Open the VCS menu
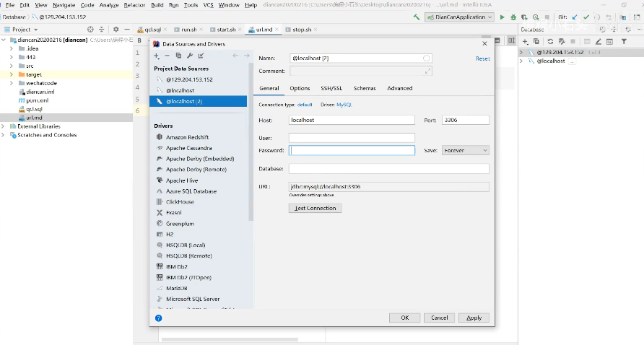This screenshot has height=345, width=644. coord(208,5)
